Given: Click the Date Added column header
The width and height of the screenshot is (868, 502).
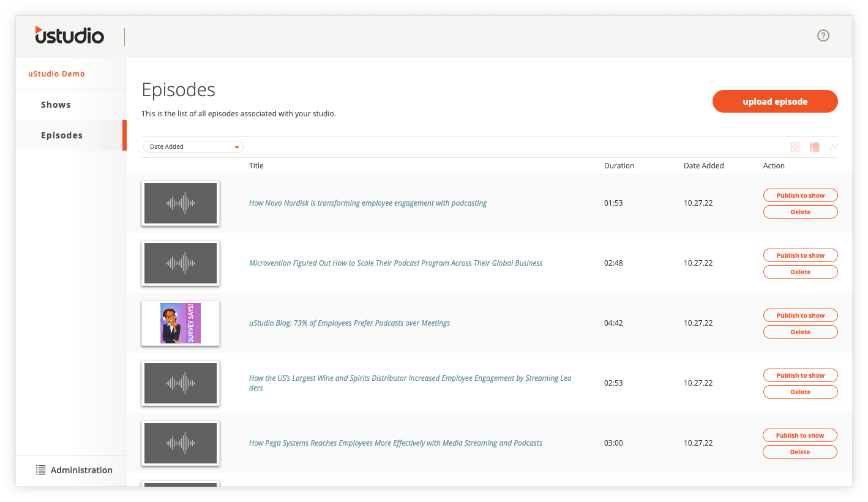Looking at the screenshot, I should point(704,166).
